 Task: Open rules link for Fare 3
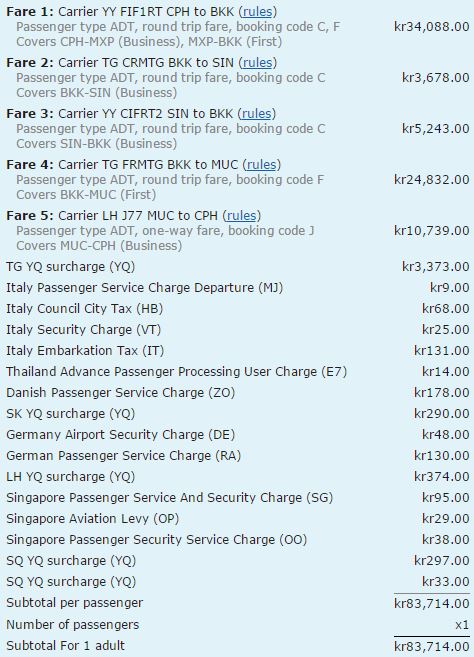(x=256, y=114)
